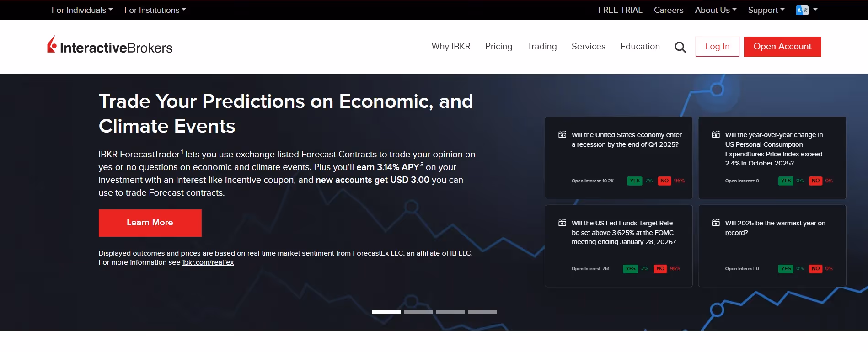Viewport: 868px width, 352px height.
Task: Choose NO on the Personal Consumption Expenditures question
Action: click(815, 181)
